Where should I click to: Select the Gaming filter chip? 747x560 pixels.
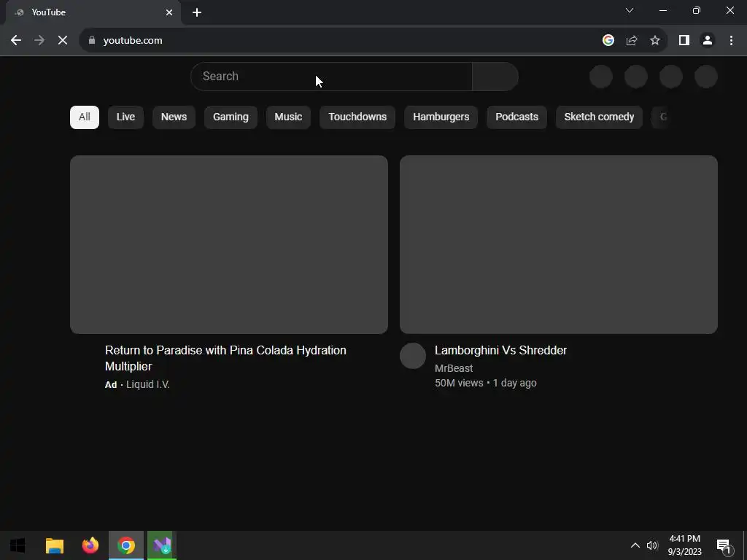coord(231,117)
